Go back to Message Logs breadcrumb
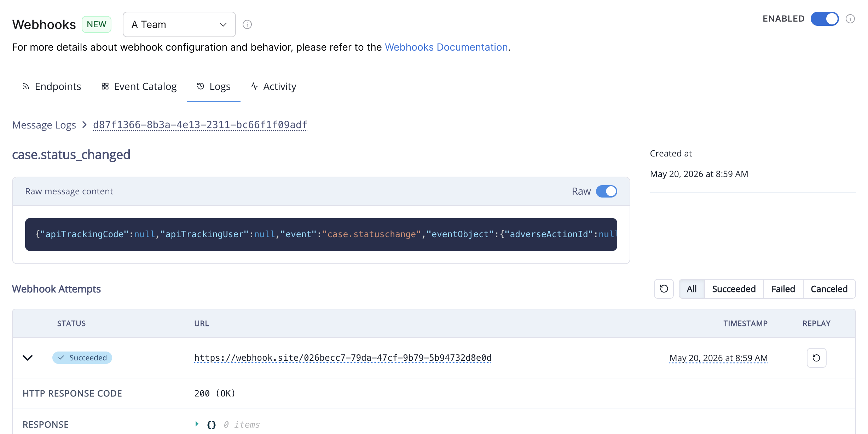The height and width of the screenshot is (434, 868). pos(44,125)
